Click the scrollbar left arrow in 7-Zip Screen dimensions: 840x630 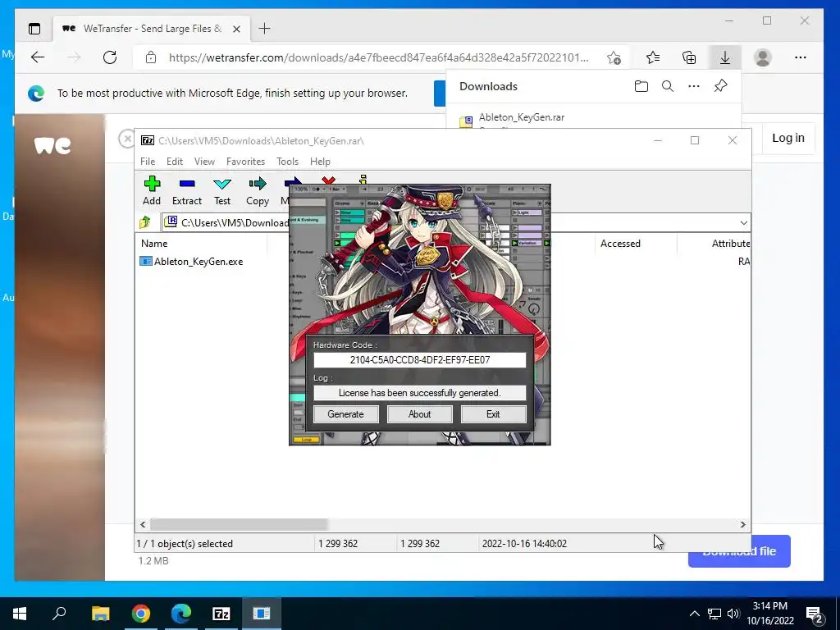click(143, 524)
